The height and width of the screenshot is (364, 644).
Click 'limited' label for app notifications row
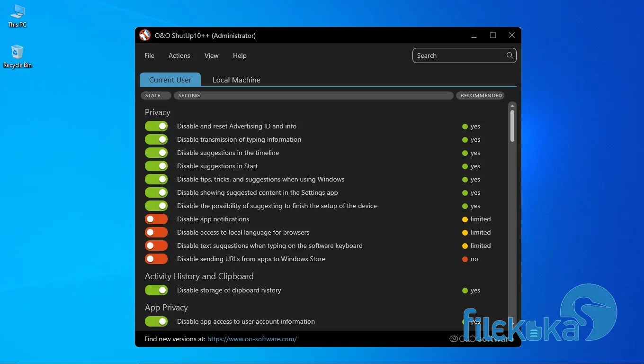click(481, 219)
